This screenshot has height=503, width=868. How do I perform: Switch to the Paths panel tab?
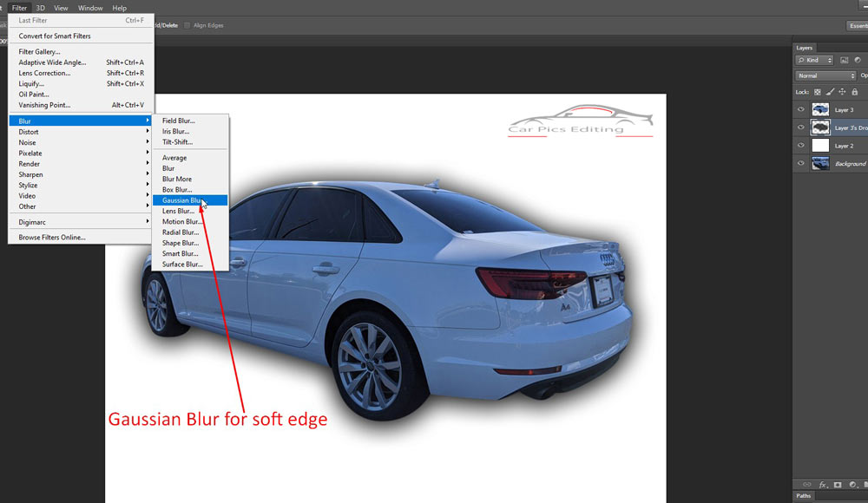tap(803, 496)
